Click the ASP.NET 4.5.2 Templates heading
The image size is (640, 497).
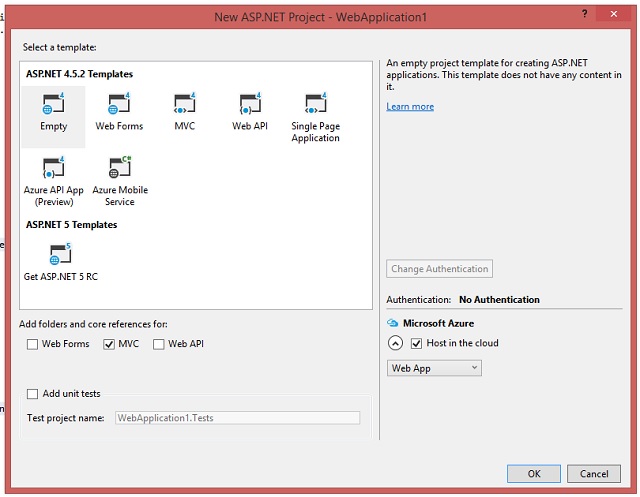click(79, 74)
